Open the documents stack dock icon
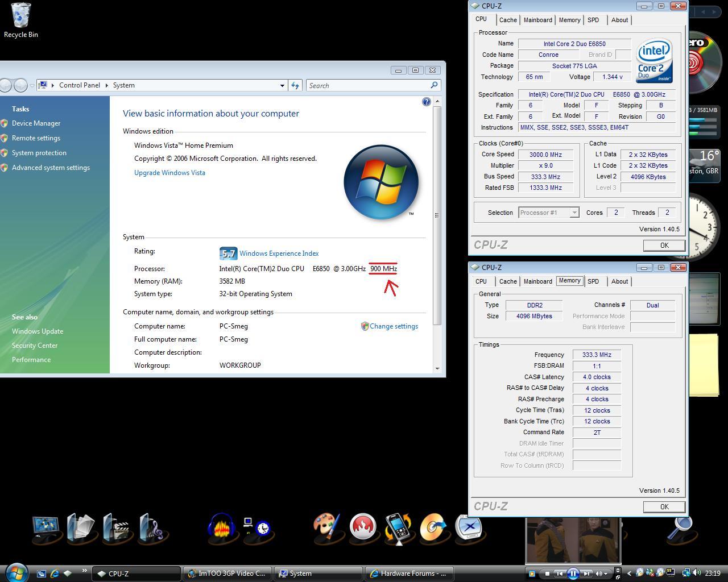Image resolution: width=728 pixels, height=582 pixels. (x=81, y=529)
